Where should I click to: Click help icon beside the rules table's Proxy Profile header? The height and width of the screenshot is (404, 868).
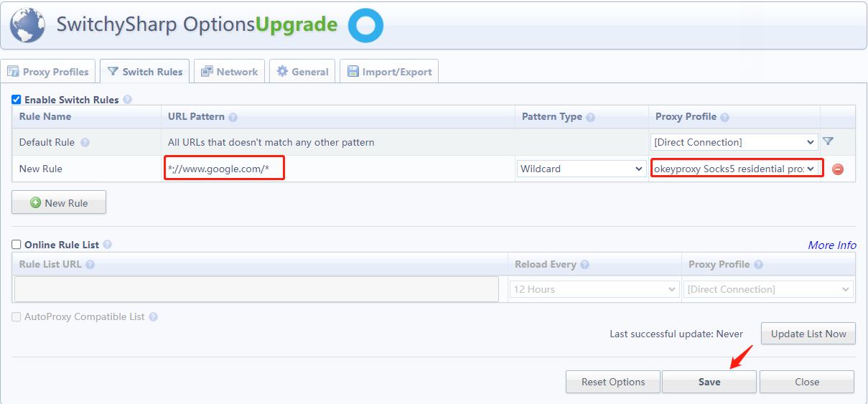click(x=724, y=117)
